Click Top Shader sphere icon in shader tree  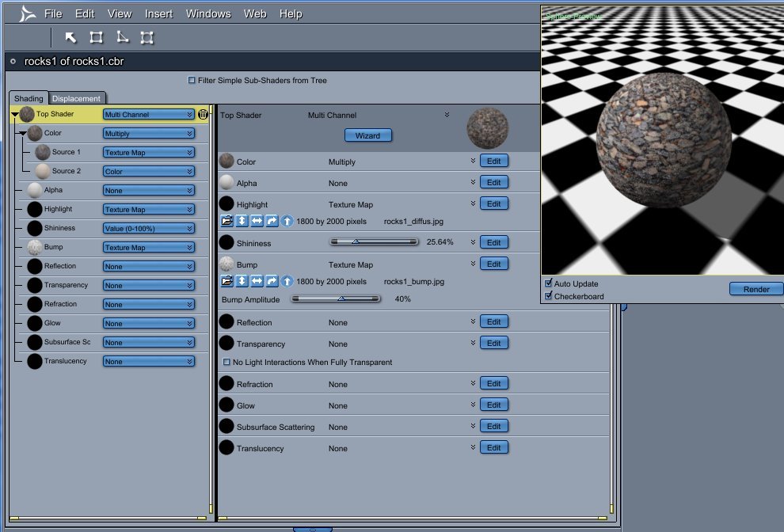pyautogui.click(x=27, y=114)
